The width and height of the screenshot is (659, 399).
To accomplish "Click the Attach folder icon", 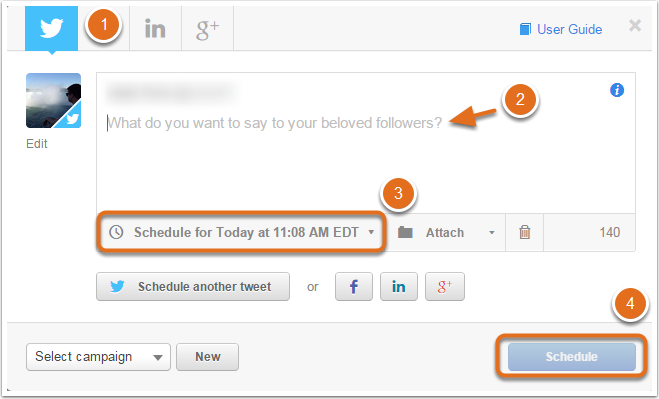I will click(x=405, y=232).
